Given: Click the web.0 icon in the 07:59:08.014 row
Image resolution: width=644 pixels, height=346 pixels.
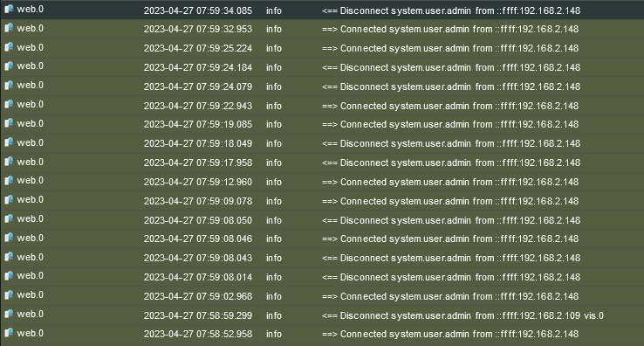Looking at the screenshot, I should [x=9, y=275].
